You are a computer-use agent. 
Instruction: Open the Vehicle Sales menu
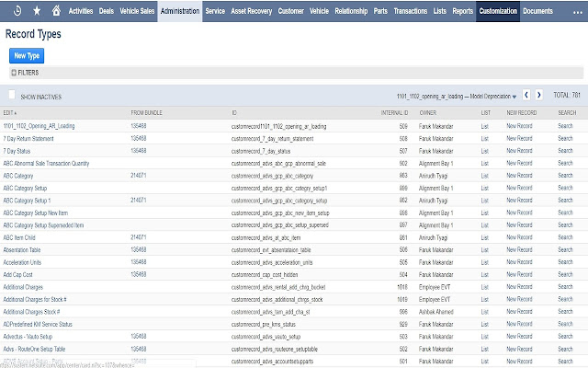(137, 11)
